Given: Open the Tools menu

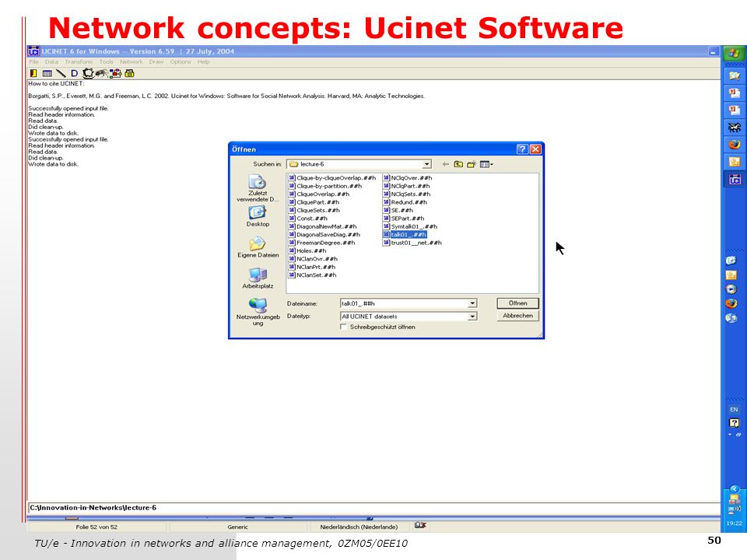Looking at the screenshot, I should (x=107, y=62).
